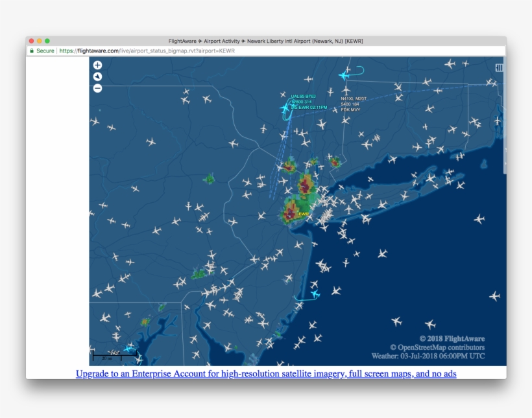The image size is (532, 418).
Task: Click the compass orientation control below the plus button
Action: click(x=97, y=76)
